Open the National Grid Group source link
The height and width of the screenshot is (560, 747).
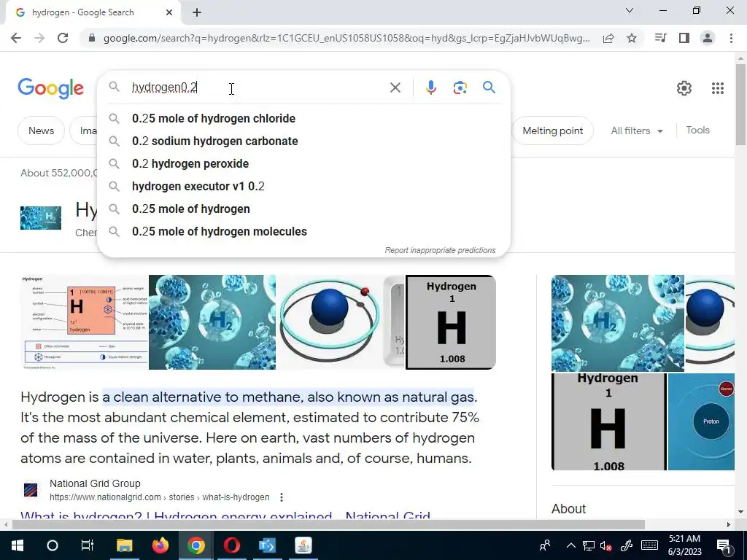(95, 483)
